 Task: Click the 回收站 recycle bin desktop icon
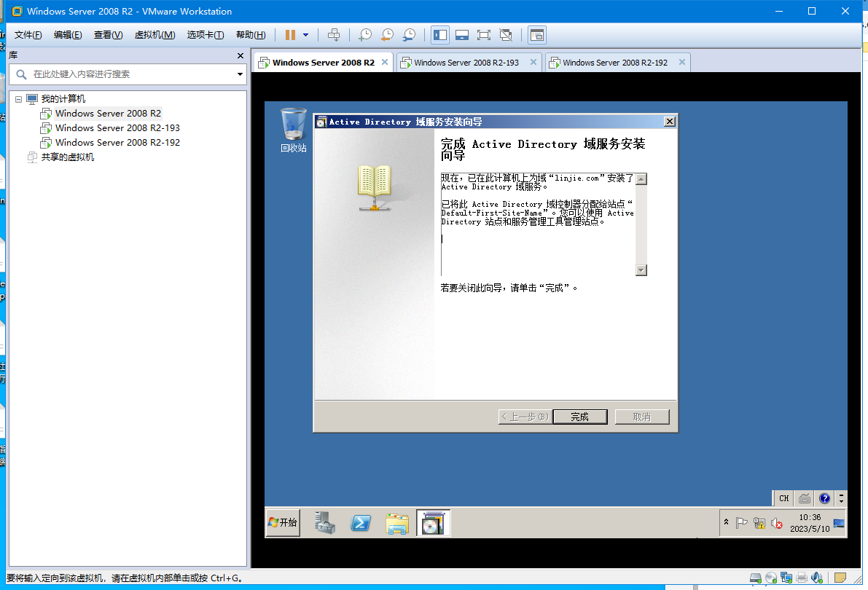pyautogui.click(x=294, y=130)
